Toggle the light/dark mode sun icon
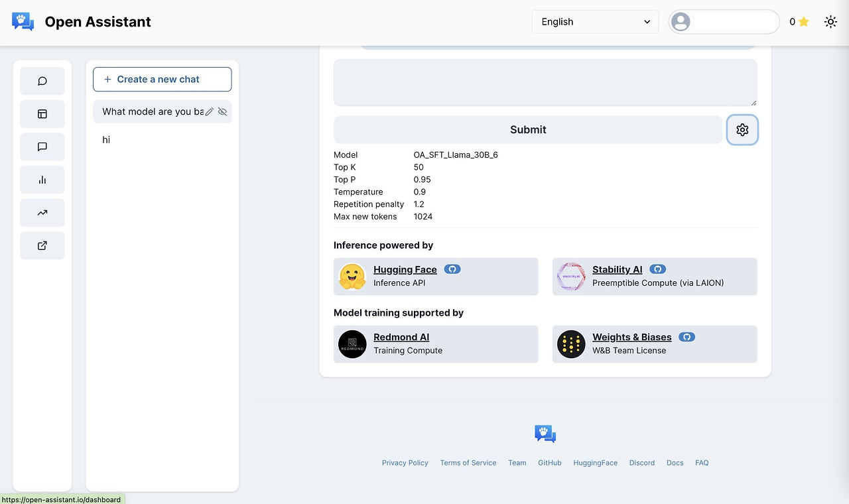Viewport: 849px width, 504px height. (830, 22)
